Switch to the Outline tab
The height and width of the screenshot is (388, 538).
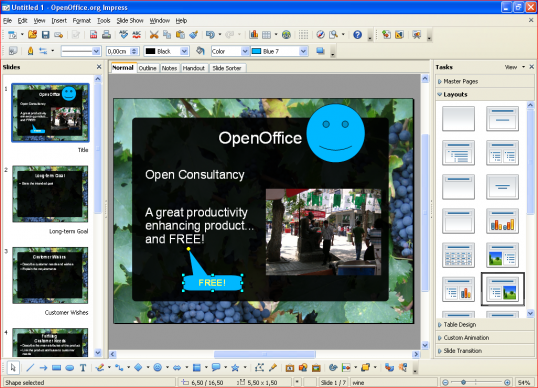click(148, 68)
